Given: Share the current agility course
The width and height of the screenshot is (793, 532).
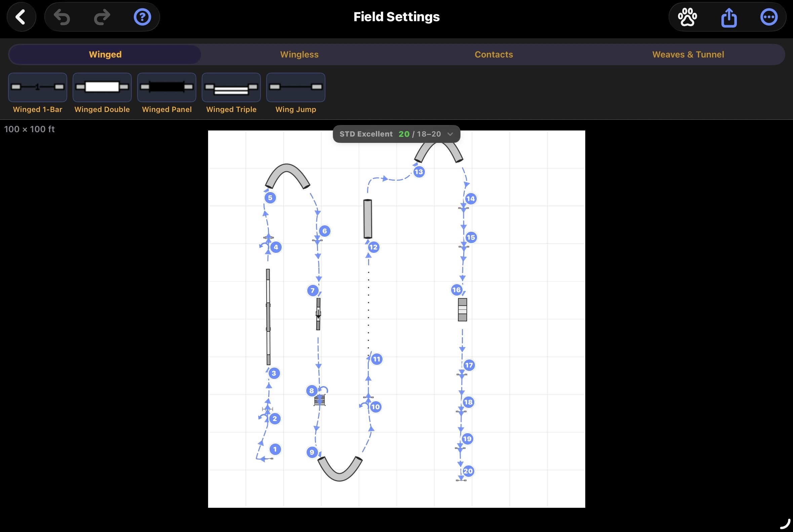Looking at the screenshot, I should pyautogui.click(x=729, y=16).
